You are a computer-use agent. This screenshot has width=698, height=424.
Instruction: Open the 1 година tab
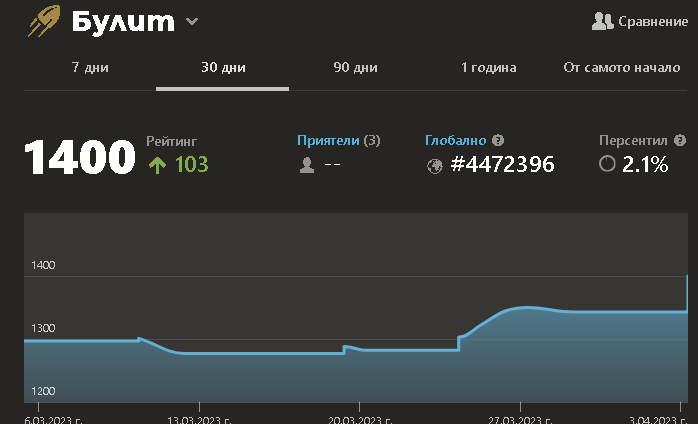[x=488, y=67]
